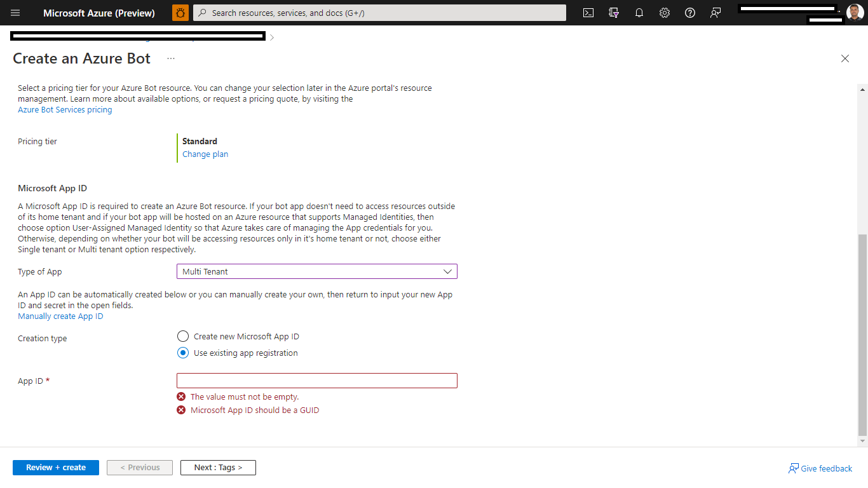Open the user account avatar

855,13
